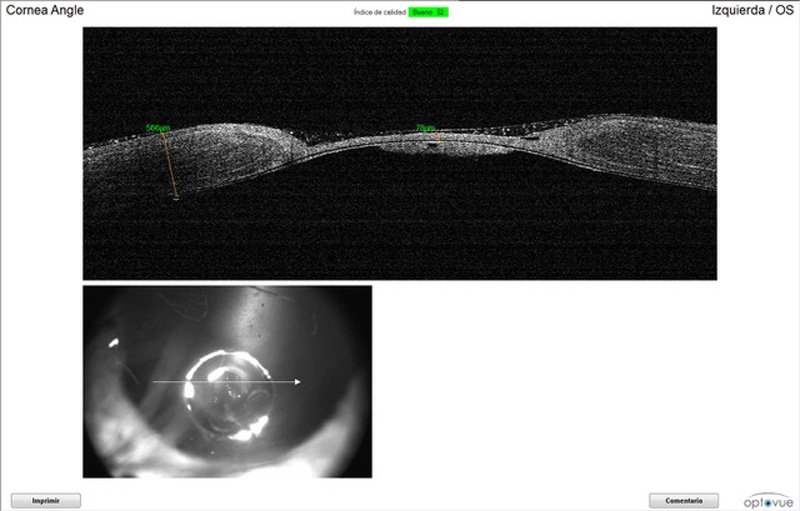Click the Índice de calidad label
The image size is (800, 511).
coord(379,12)
